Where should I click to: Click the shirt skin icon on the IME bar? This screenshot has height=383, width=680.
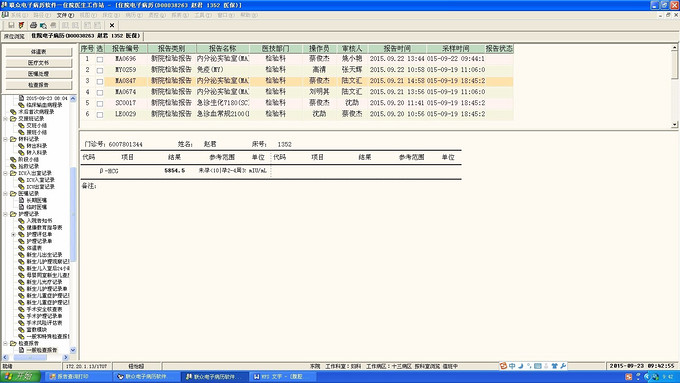555,366
